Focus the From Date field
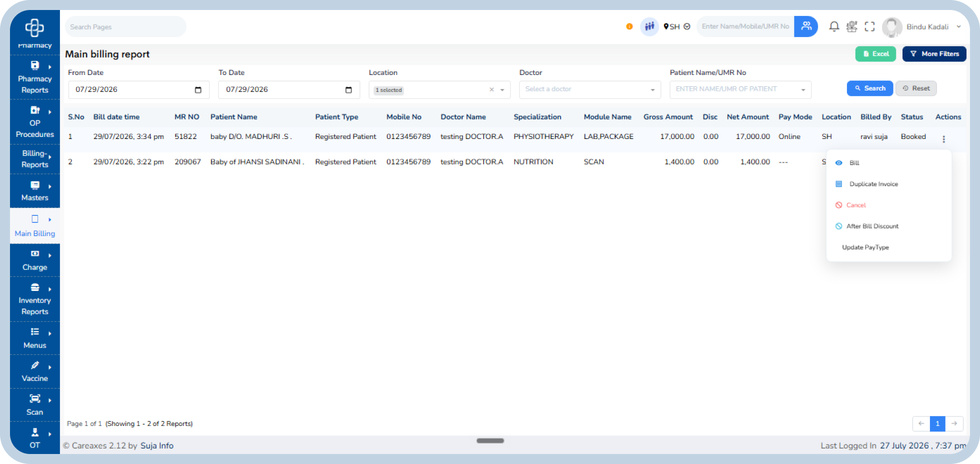 coord(139,90)
